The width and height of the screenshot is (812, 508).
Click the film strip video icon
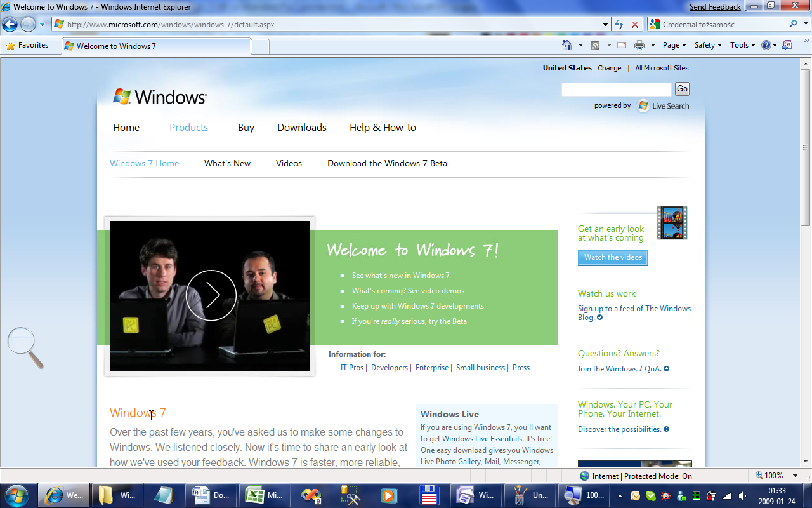point(672,223)
